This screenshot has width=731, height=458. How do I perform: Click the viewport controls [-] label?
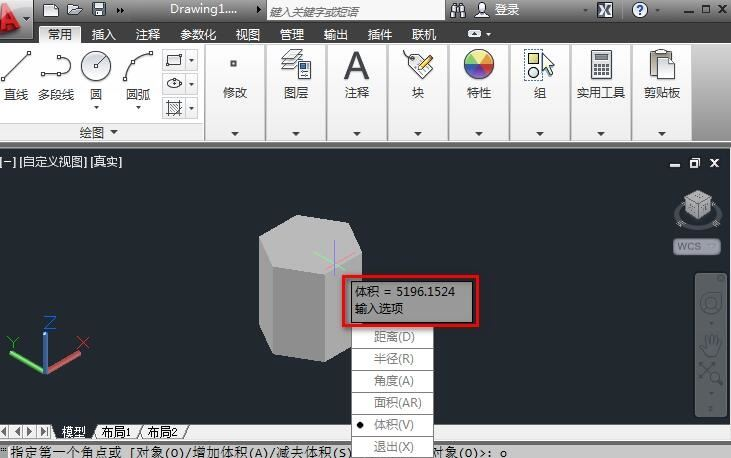[8, 162]
